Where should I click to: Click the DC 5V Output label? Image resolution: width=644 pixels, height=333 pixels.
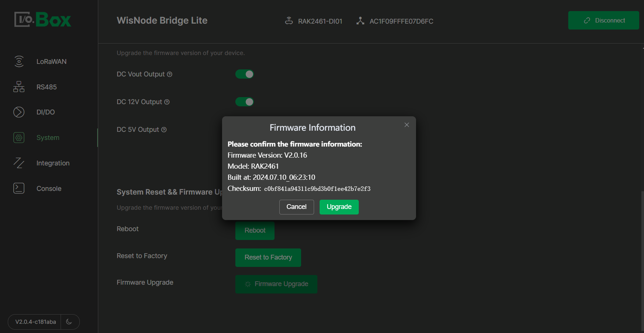pos(138,130)
